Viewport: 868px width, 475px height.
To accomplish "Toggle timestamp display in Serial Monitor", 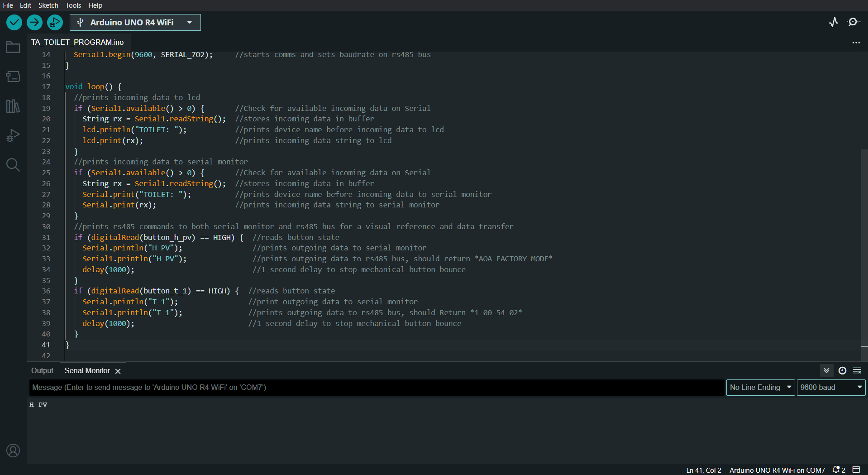I will pos(842,370).
